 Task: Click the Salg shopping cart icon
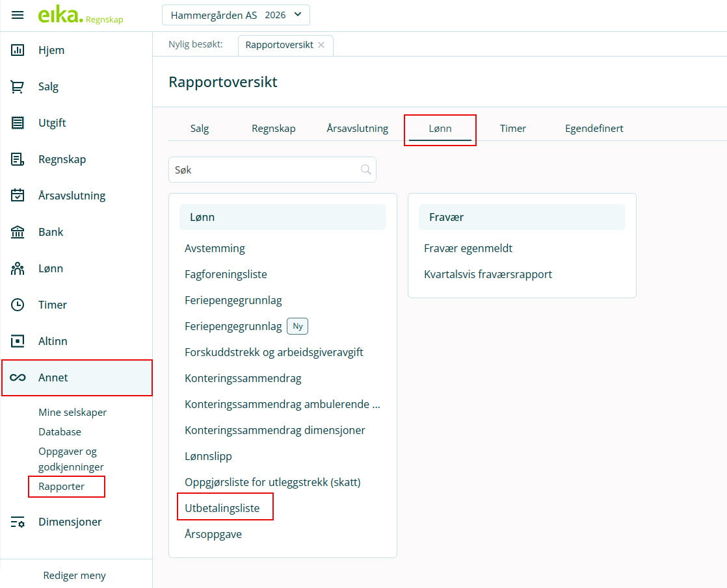18,86
